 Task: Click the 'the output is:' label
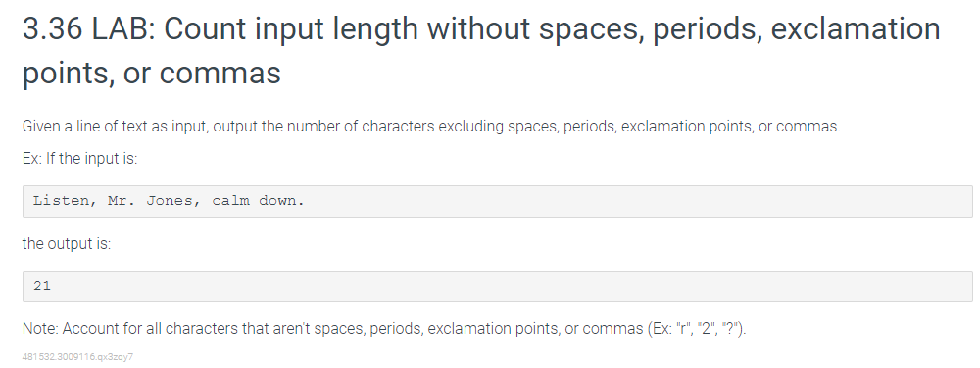pos(67,243)
